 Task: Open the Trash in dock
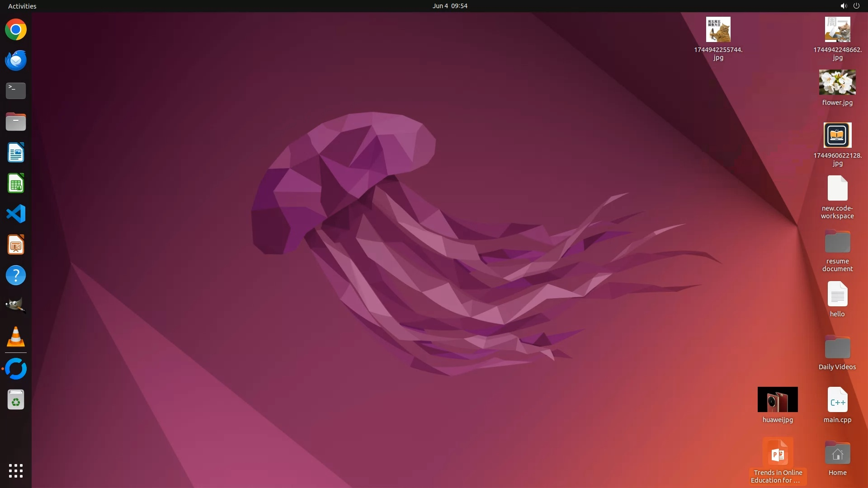16,400
